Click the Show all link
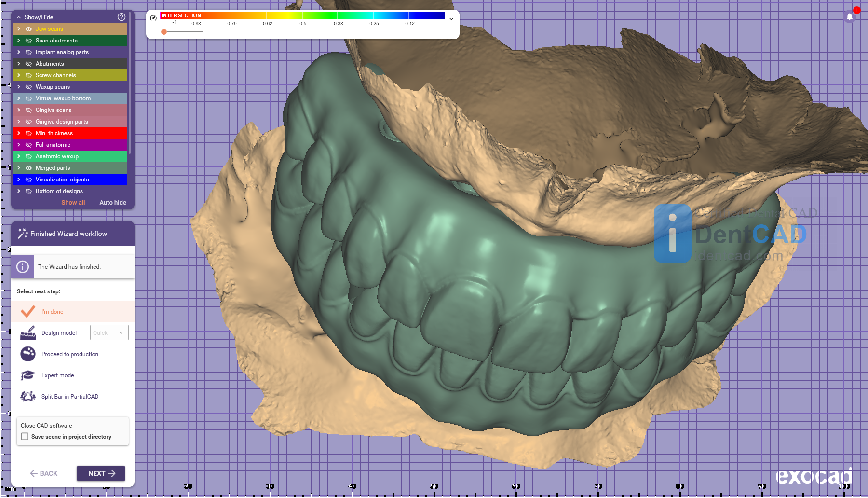Image resolution: width=868 pixels, height=498 pixels. point(73,203)
